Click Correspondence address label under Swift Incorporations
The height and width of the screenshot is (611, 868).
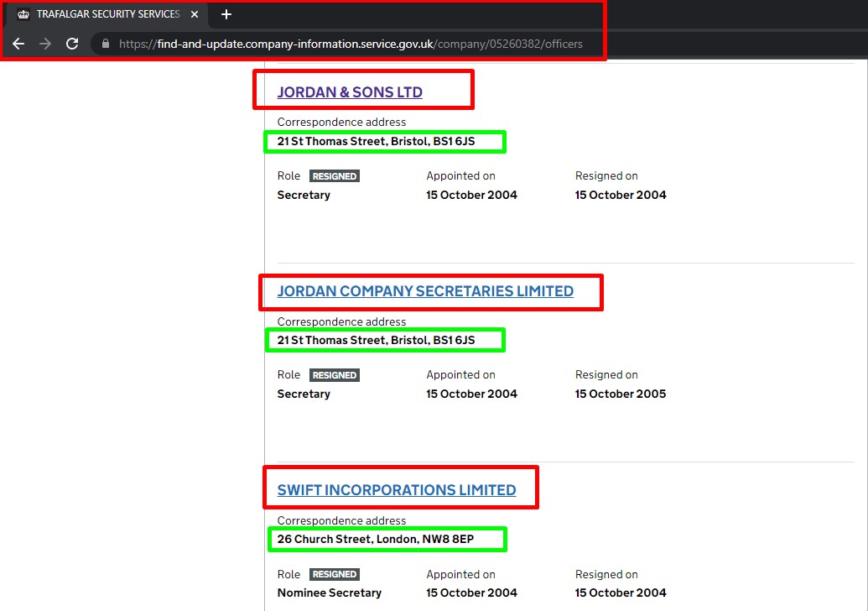click(x=341, y=520)
